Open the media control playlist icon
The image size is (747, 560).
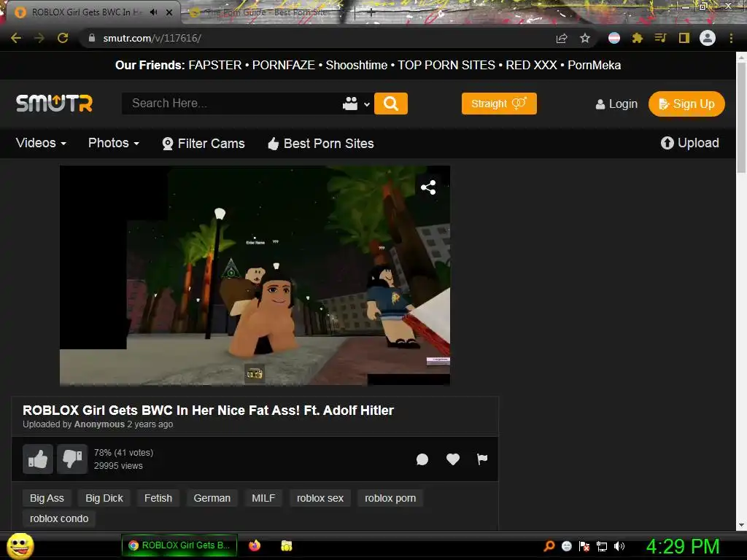[660, 38]
